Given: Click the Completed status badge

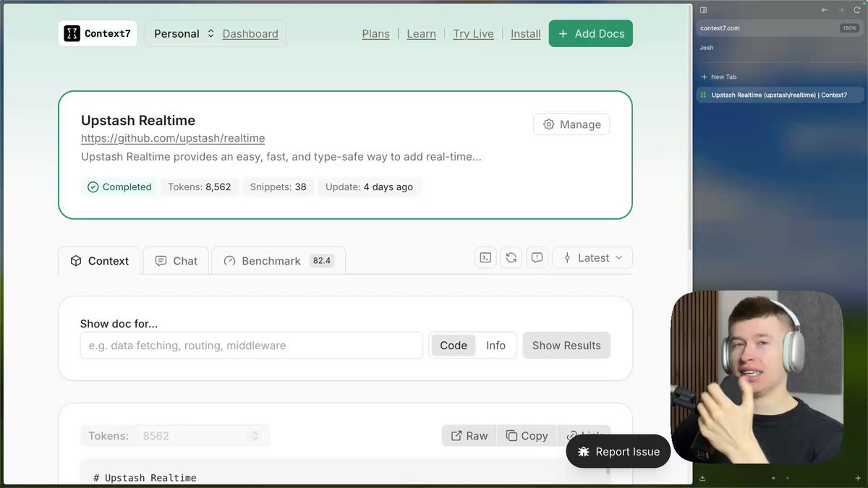Looking at the screenshot, I should click(119, 187).
